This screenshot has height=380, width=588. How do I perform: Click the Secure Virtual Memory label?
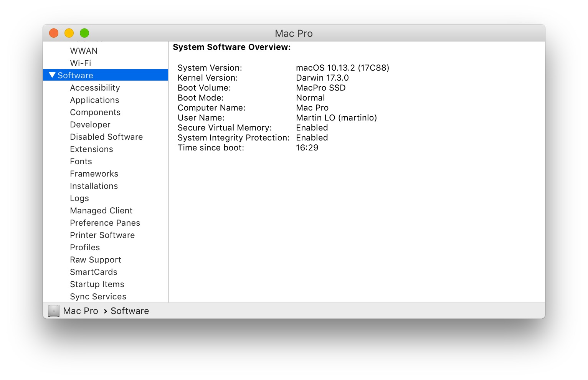tap(225, 128)
